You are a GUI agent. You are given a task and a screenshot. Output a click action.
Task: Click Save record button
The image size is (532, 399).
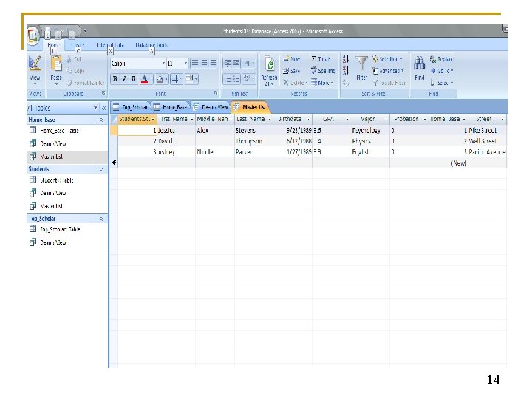click(292, 71)
